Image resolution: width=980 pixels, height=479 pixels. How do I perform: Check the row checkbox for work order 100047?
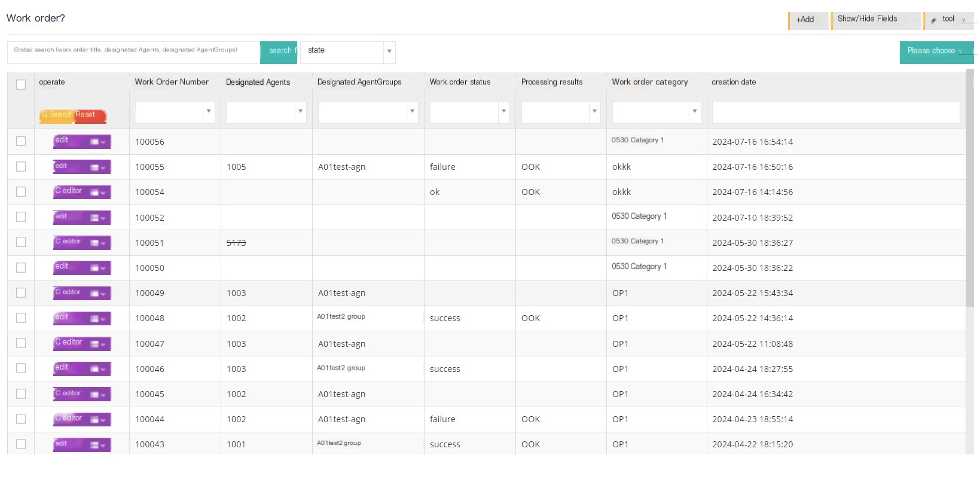click(21, 343)
